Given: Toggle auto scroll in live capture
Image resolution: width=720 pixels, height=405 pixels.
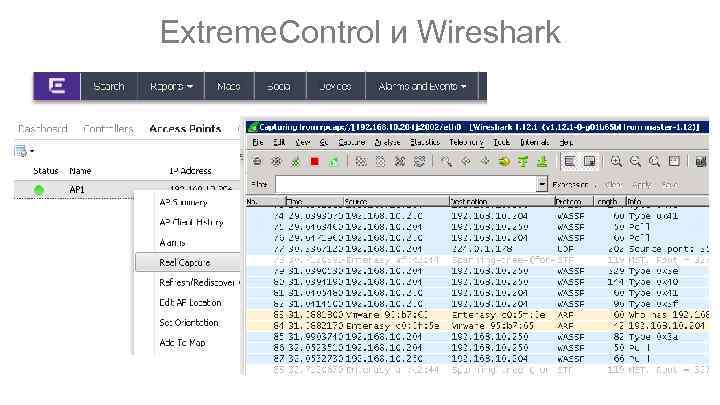Looking at the screenshot, I should pyautogui.click(x=589, y=162).
